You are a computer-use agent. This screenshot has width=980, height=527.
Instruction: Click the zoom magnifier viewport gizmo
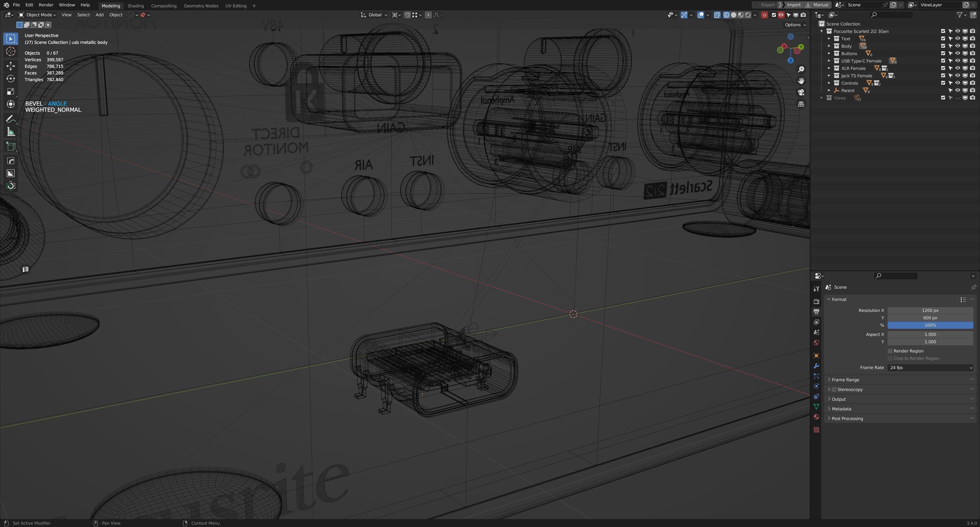click(x=801, y=69)
